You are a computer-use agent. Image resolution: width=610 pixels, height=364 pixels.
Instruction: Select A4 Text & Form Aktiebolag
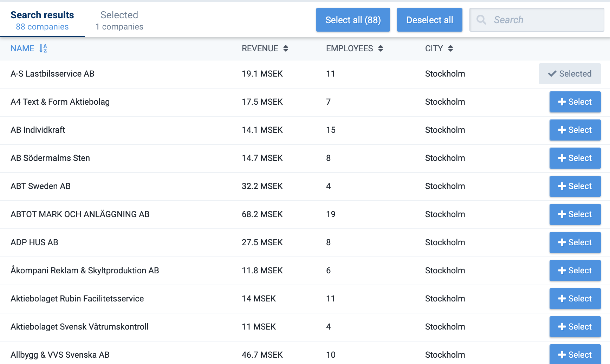click(x=575, y=102)
